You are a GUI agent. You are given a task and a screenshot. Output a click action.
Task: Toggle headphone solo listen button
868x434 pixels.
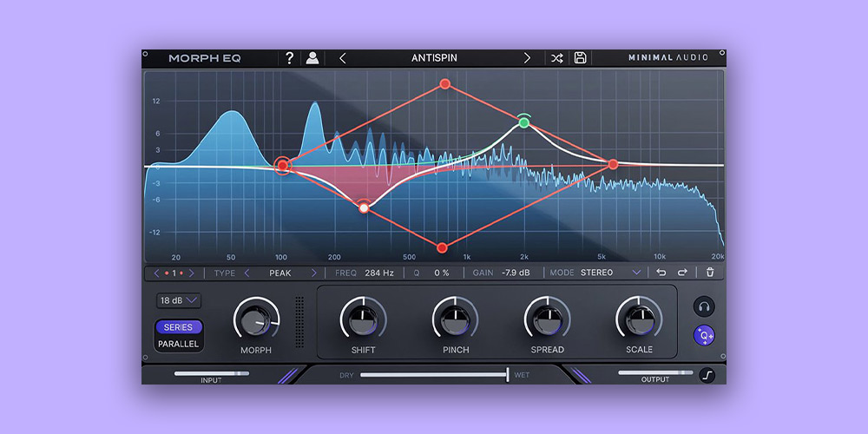[x=704, y=306]
